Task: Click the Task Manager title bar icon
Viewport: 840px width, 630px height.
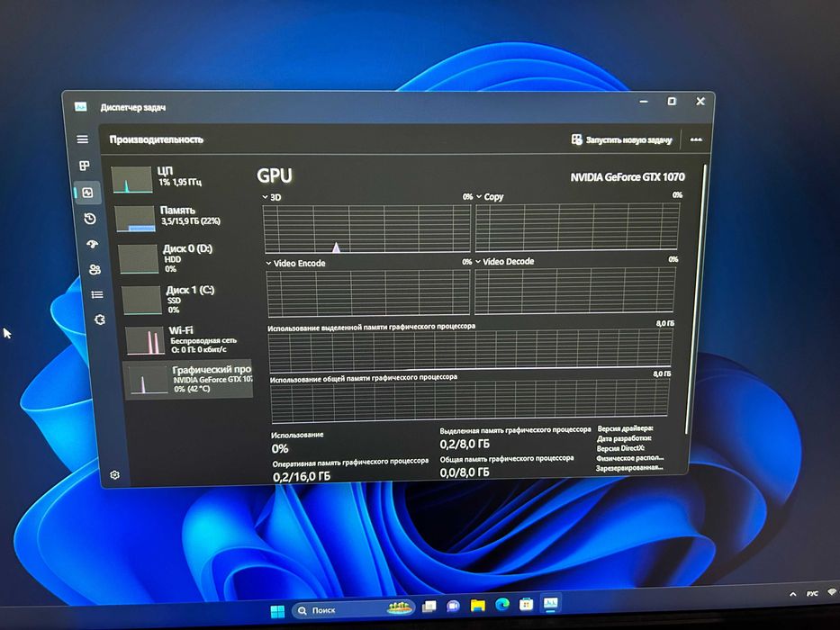Action: (81, 106)
